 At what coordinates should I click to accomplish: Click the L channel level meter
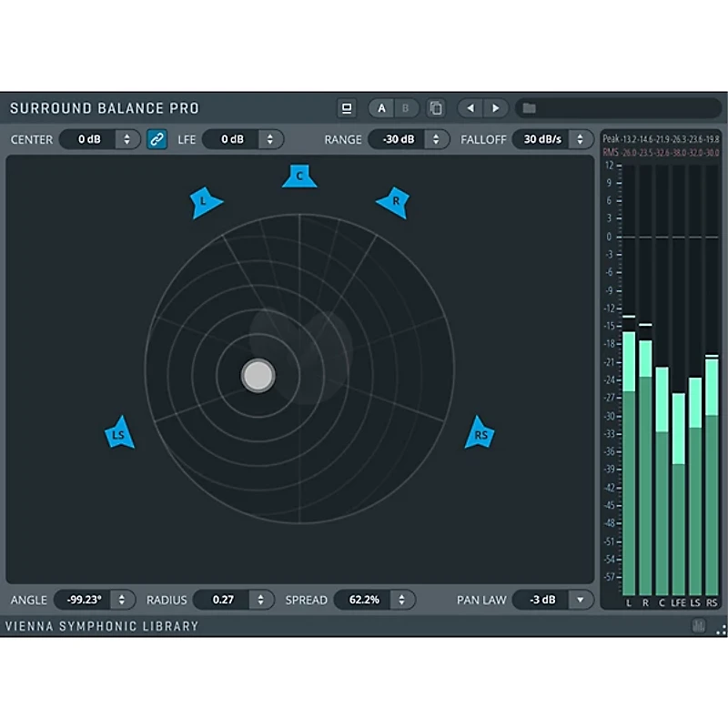629,380
